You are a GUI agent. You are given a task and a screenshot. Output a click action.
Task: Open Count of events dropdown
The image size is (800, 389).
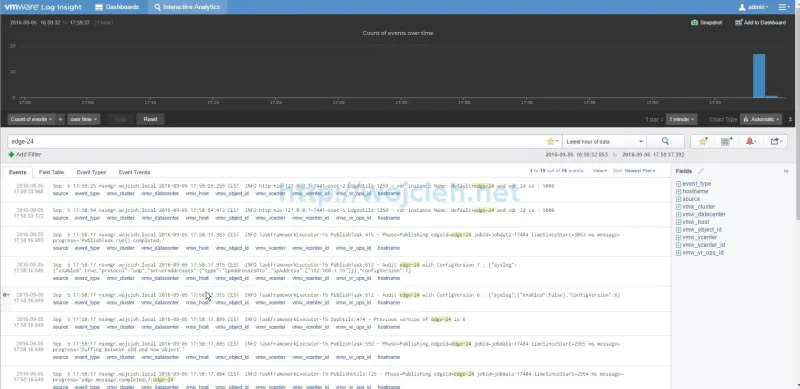tap(31, 119)
